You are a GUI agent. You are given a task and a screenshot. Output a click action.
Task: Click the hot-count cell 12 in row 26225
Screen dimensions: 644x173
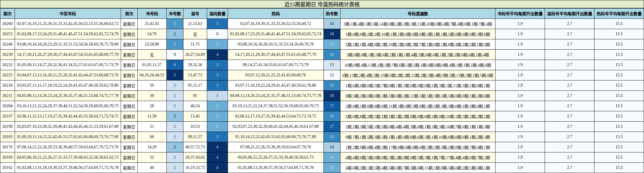click(x=332, y=75)
